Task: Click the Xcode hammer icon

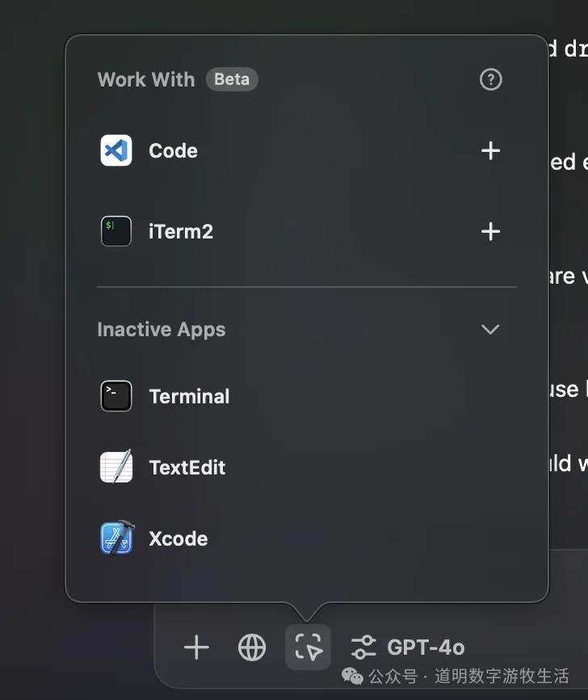Action: (x=116, y=538)
